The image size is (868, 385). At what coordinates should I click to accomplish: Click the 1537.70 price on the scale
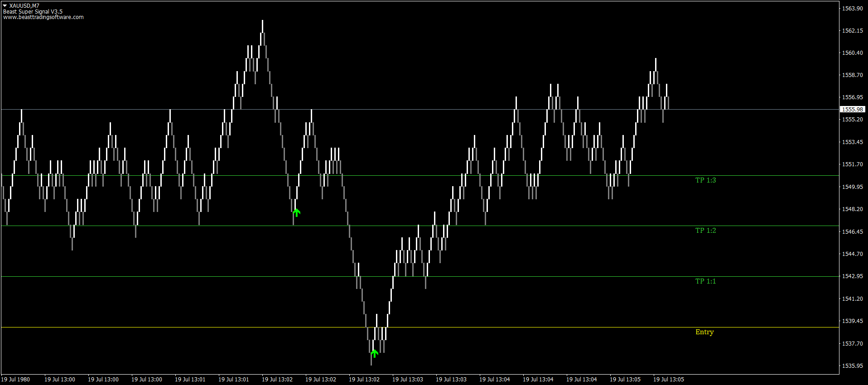pos(853,344)
